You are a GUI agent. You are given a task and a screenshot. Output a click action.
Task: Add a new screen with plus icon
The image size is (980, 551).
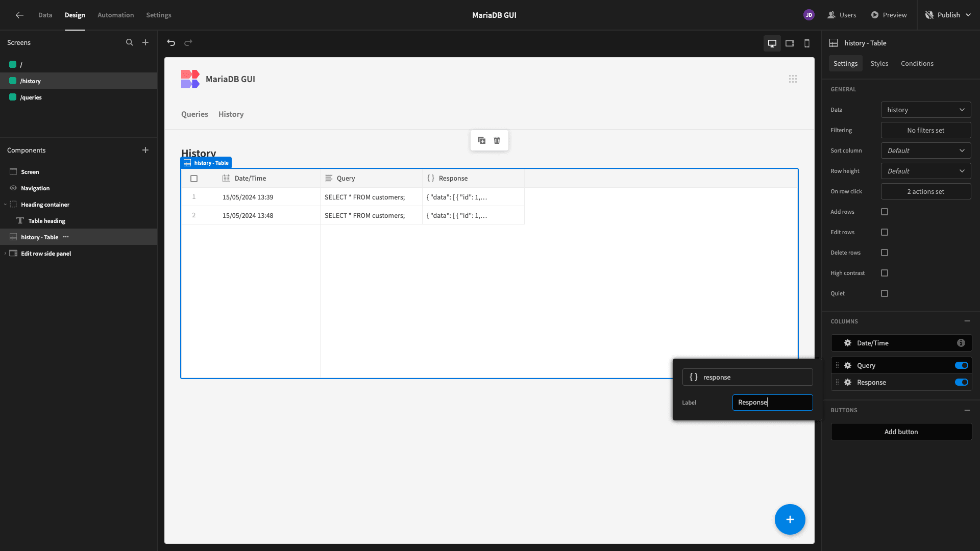pyautogui.click(x=145, y=42)
